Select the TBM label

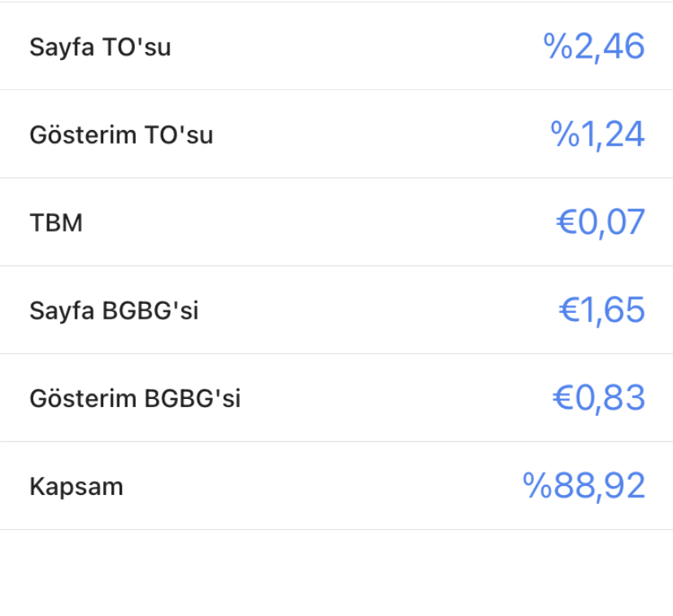tap(56, 223)
